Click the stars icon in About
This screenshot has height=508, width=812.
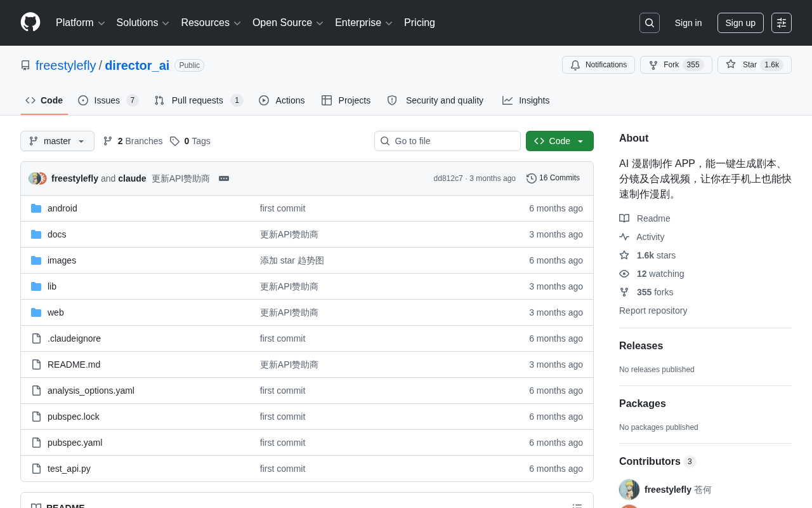click(x=624, y=255)
